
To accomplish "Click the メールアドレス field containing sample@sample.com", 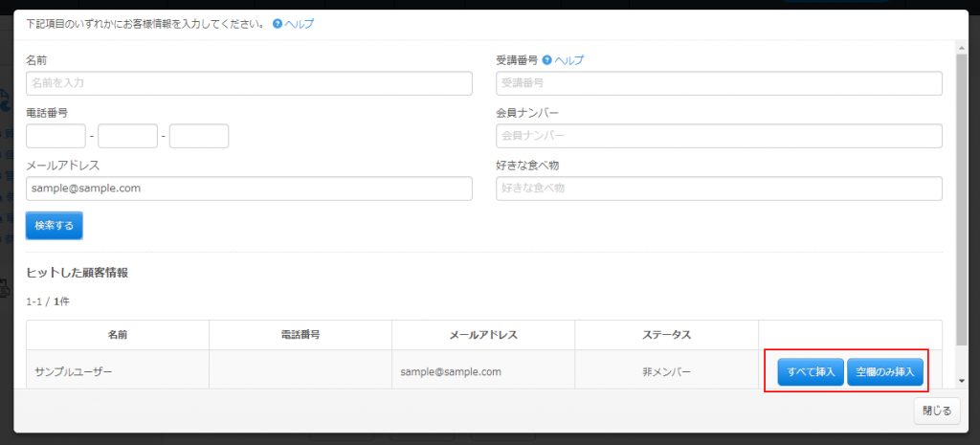I will pos(249,189).
